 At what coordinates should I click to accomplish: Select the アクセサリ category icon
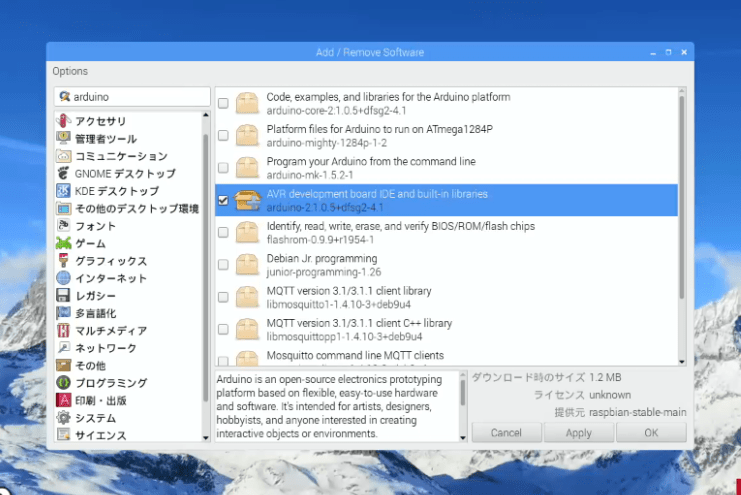63,121
